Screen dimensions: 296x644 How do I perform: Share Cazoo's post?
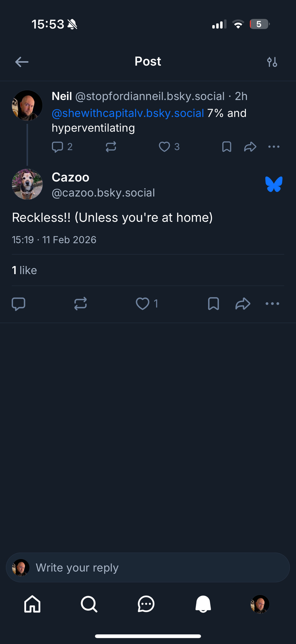(x=243, y=304)
